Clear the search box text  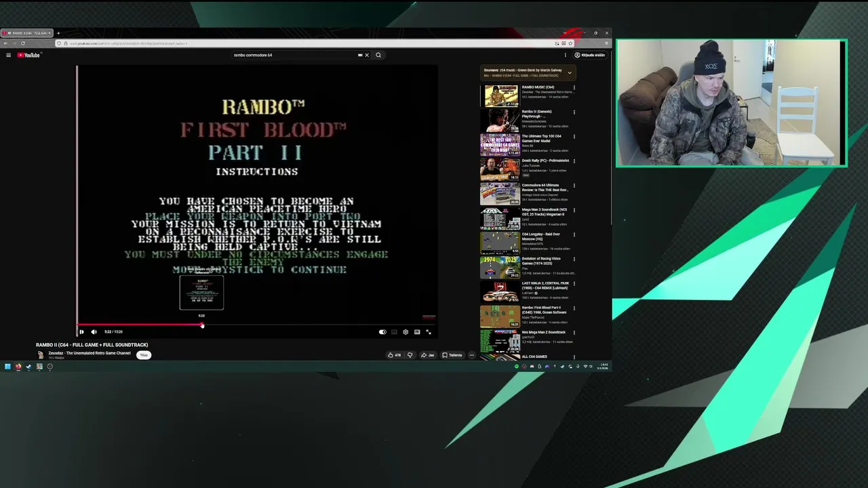pos(367,55)
